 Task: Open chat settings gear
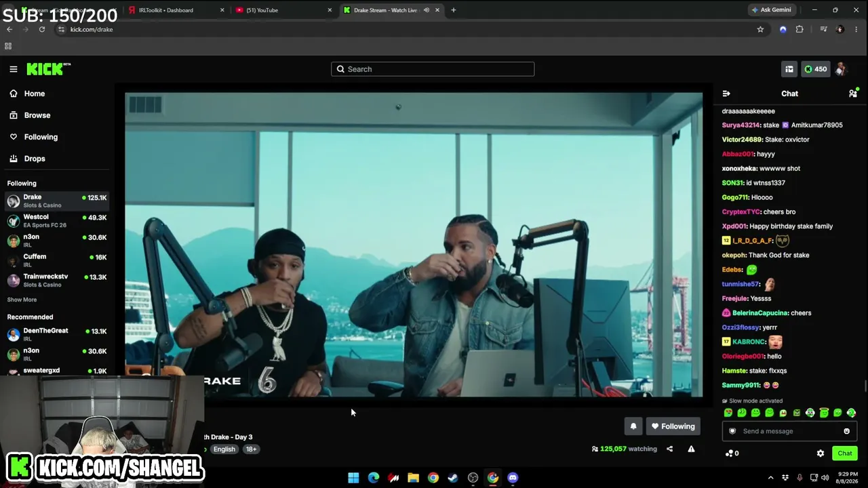(x=821, y=453)
